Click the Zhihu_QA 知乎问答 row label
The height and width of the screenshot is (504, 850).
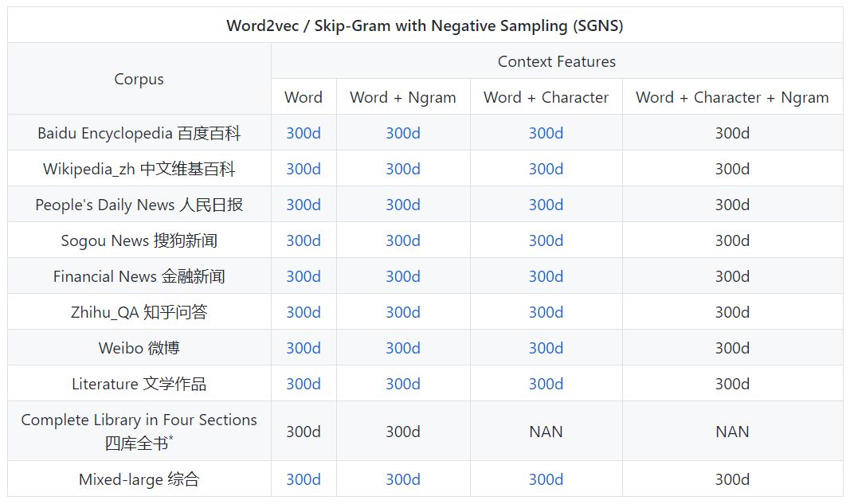(x=139, y=311)
